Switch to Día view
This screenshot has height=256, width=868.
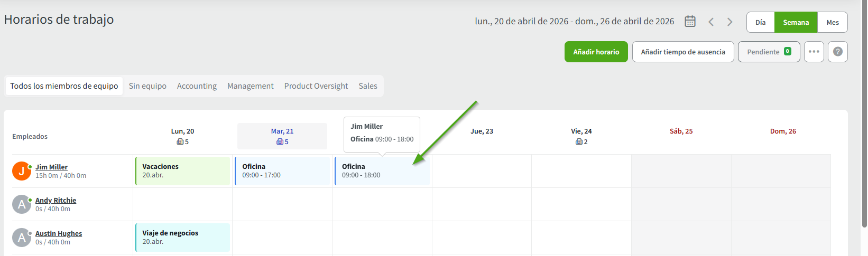(x=760, y=22)
